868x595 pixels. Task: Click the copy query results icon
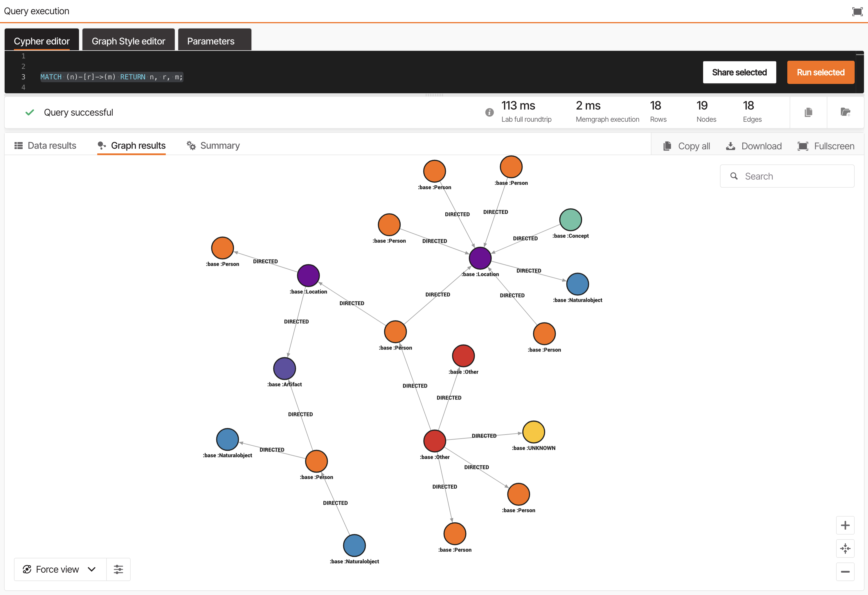[x=808, y=112]
